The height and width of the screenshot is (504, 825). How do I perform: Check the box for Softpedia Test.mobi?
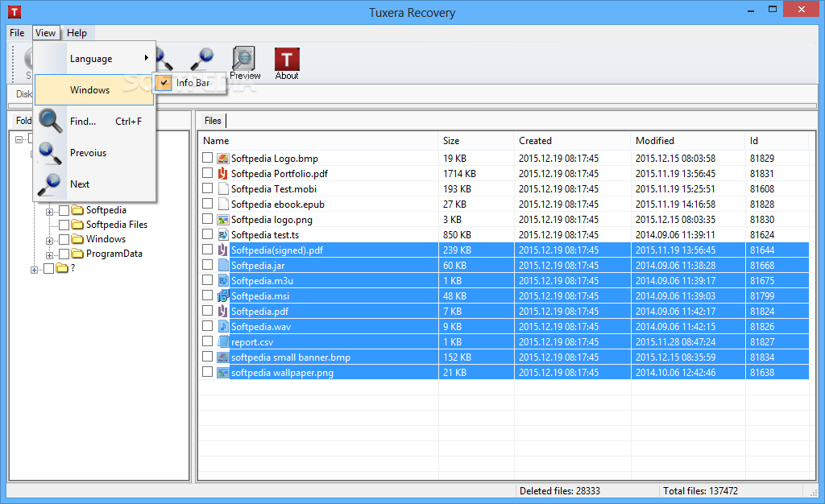click(207, 188)
